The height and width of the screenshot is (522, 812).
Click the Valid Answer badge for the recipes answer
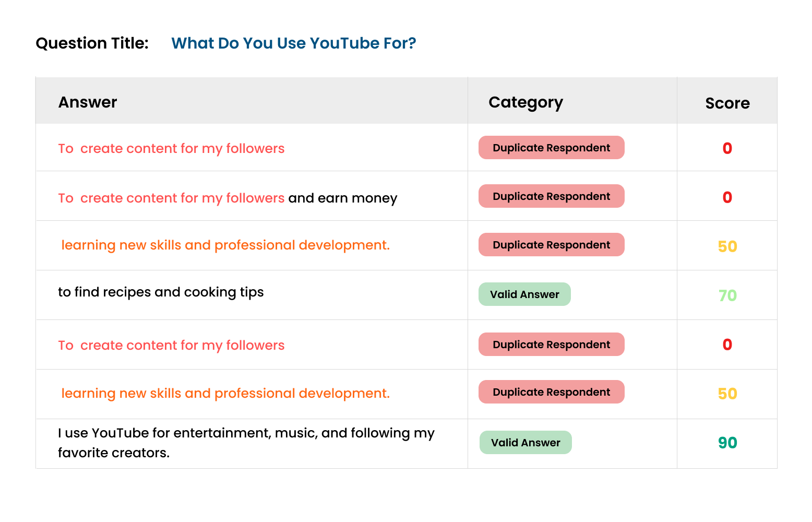[524, 294]
